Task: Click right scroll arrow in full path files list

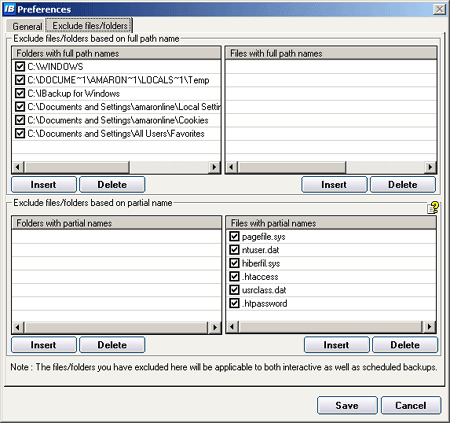Action: tap(430, 167)
